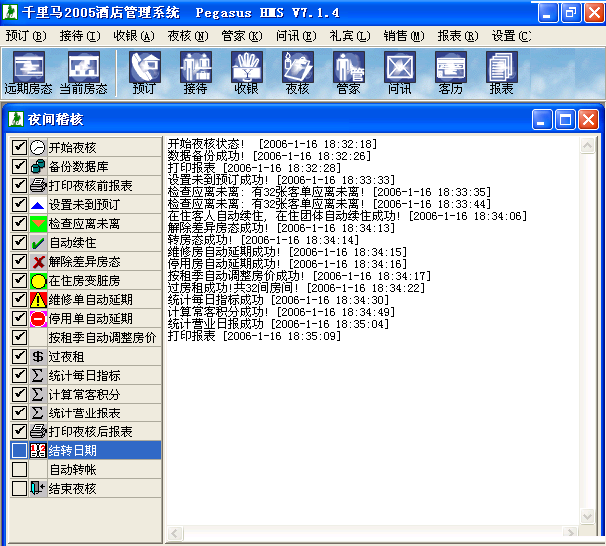Image resolution: width=606 pixels, height=546 pixels.
Task: Open the 设置(C) menu
Action: [511, 36]
